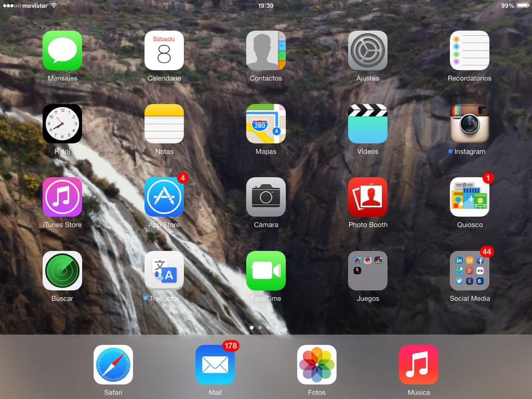Tap the Wi-Fi status icon
This screenshot has width=532, height=399.
click(54, 6)
